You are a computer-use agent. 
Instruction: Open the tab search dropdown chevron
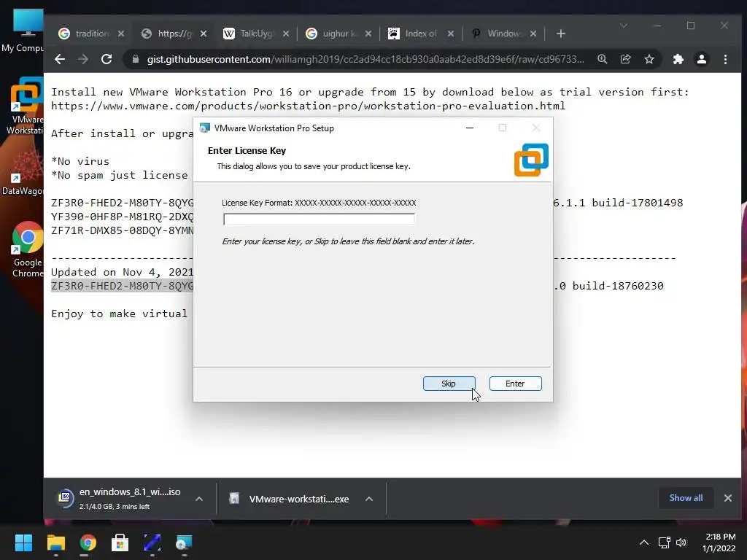click(x=624, y=26)
